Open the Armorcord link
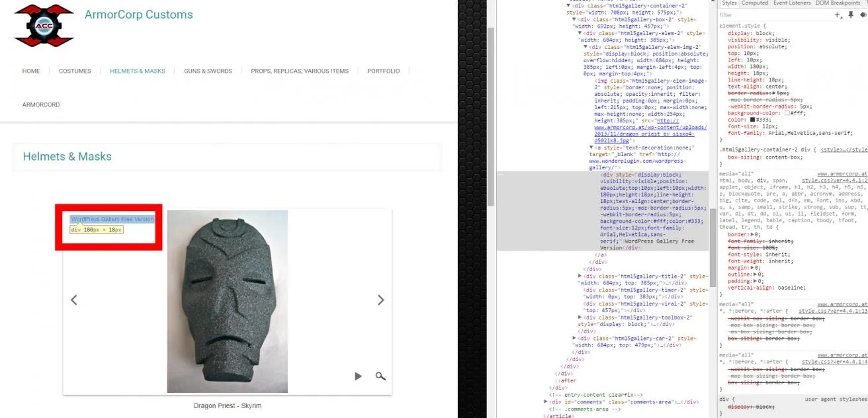 tap(41, 104)
